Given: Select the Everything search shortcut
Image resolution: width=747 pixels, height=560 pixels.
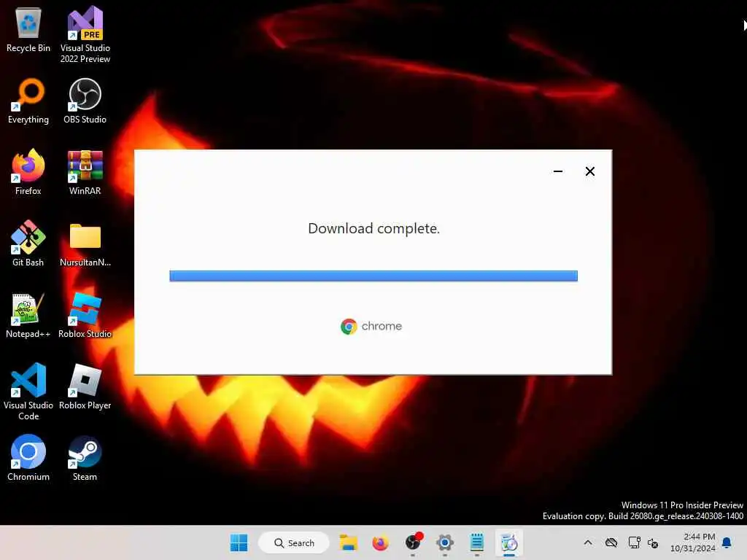Looking at the screenshot, I should pos(28,101).
